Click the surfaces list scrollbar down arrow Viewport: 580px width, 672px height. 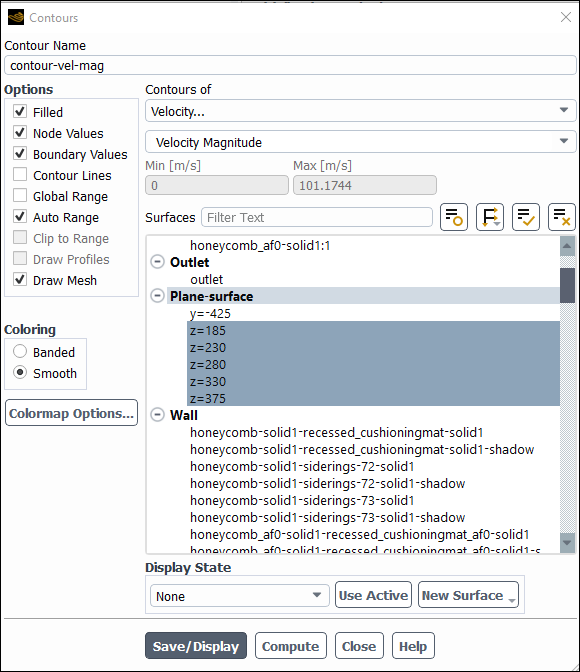click(x=567, y=542)
